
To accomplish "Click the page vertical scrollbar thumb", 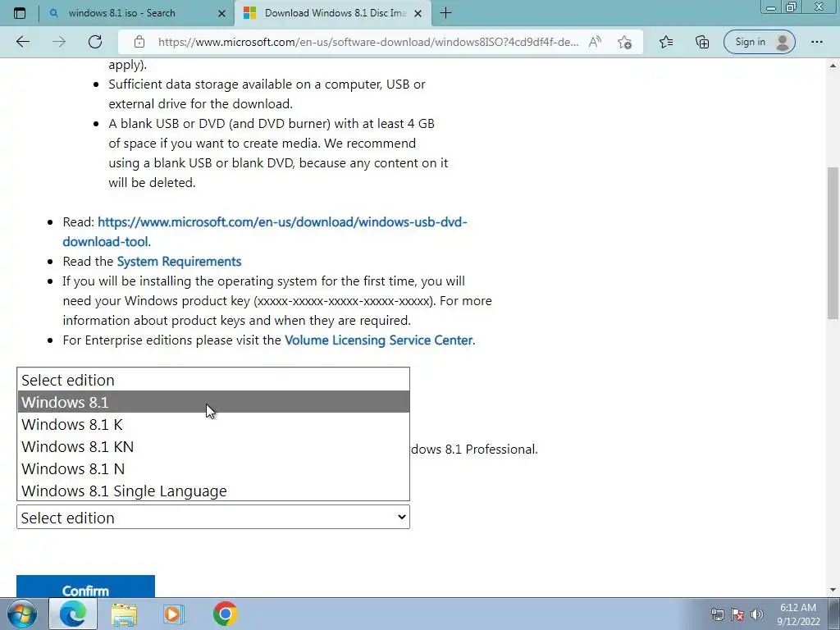I will (x=833, y=243).
